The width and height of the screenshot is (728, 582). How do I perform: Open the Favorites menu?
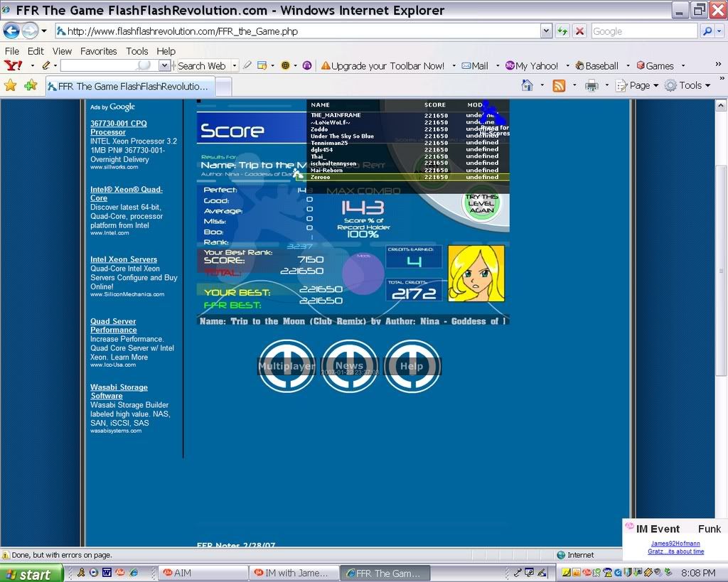tap(98, 51)
